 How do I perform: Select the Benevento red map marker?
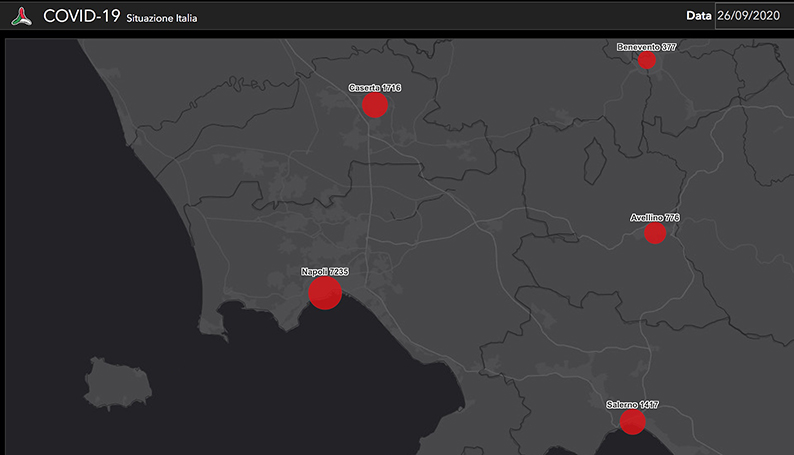(x=647, y=60)
